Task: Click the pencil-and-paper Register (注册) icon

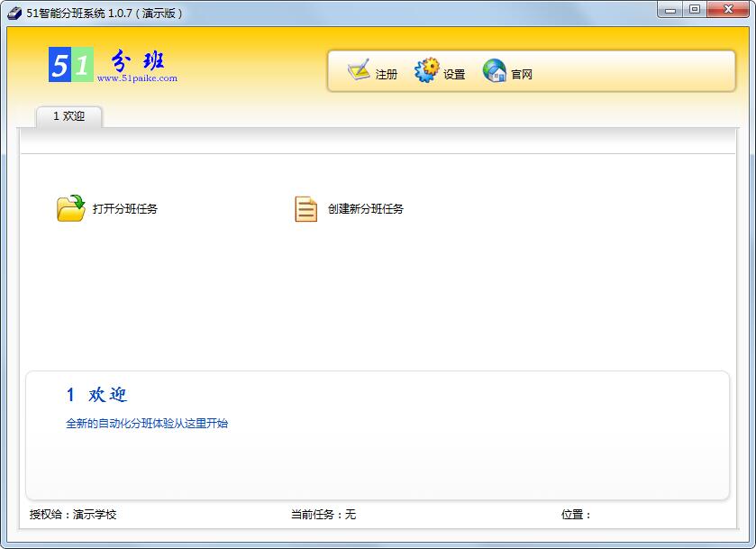Action: [359, 70]
